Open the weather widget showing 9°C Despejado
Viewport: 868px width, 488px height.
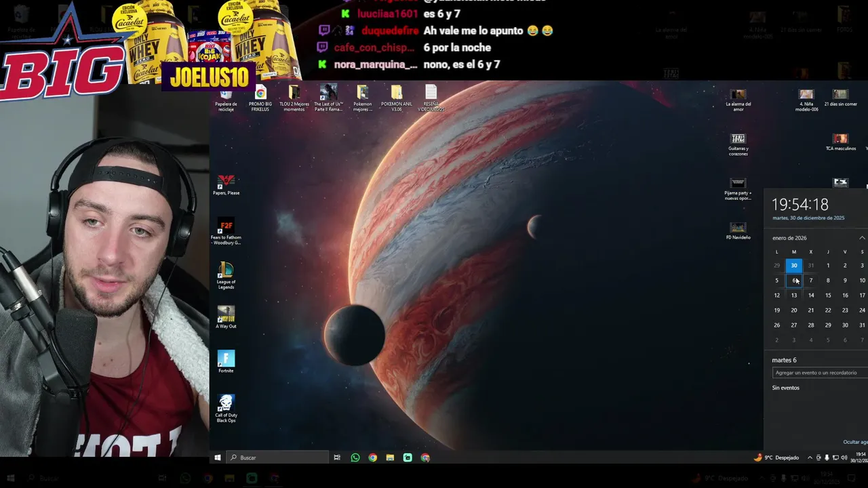(776, 457)
